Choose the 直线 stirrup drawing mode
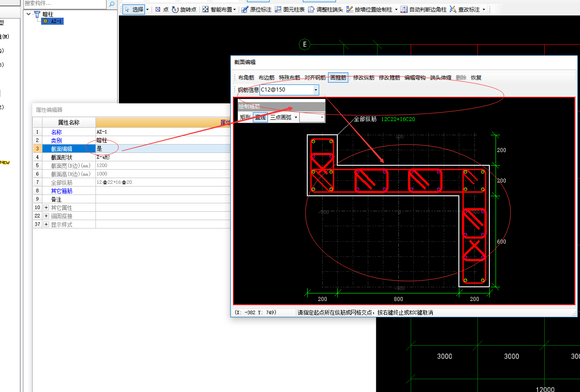This screenshot has height=392, width=580. [260, 118]
